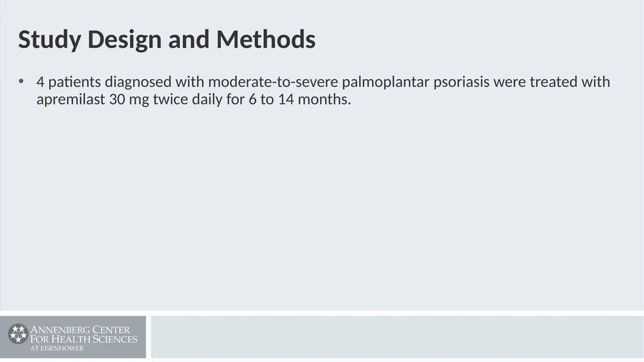Select the 'Study Design and Methods' slide title

pyautogui.click(x=167, y=40)
